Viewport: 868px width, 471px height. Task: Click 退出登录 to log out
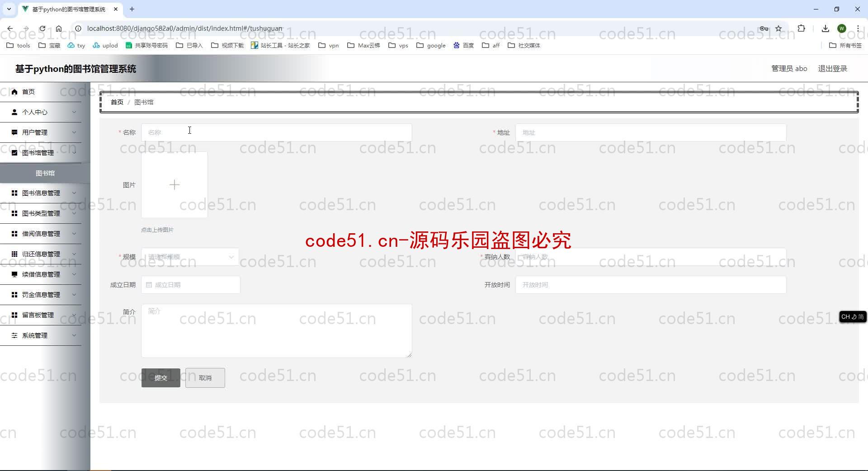pyautogui.click(x=833, y=69)
